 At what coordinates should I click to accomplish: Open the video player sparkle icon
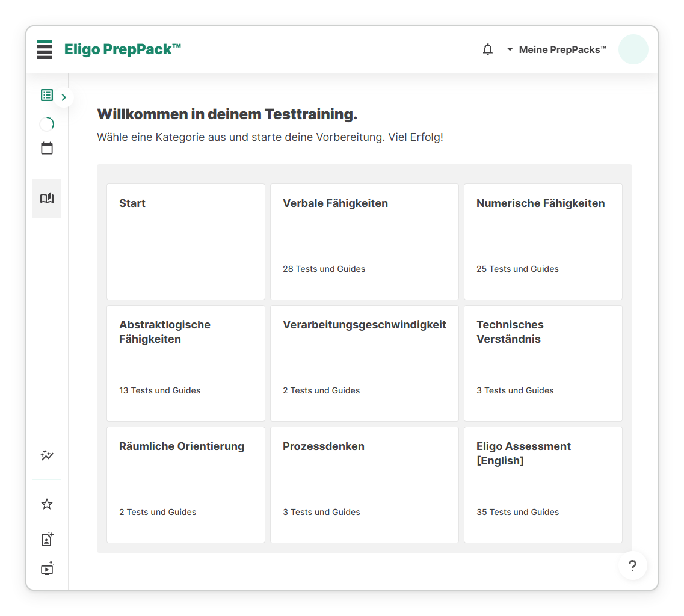tap(47, 568)
